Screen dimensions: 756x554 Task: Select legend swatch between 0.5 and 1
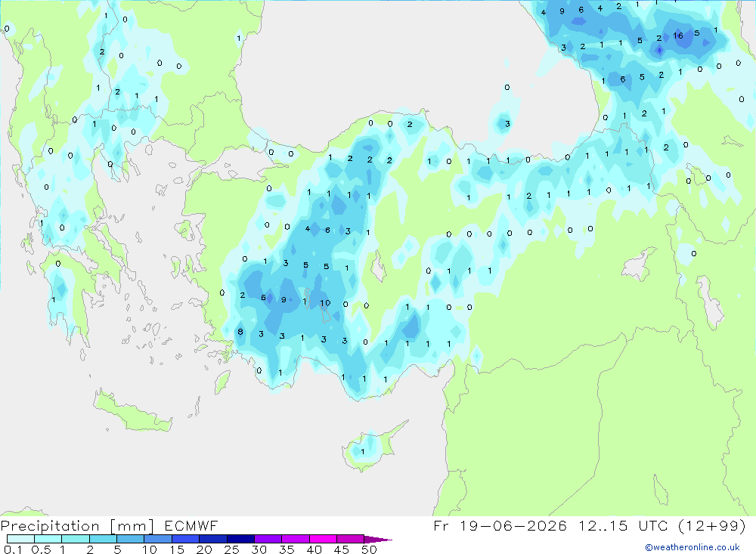coord(48,539)
